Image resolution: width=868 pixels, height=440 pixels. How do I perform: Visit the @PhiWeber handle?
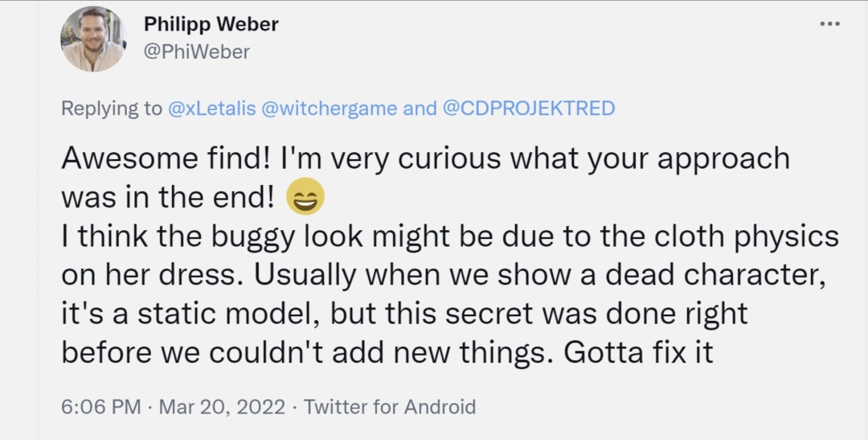(197, 52)
